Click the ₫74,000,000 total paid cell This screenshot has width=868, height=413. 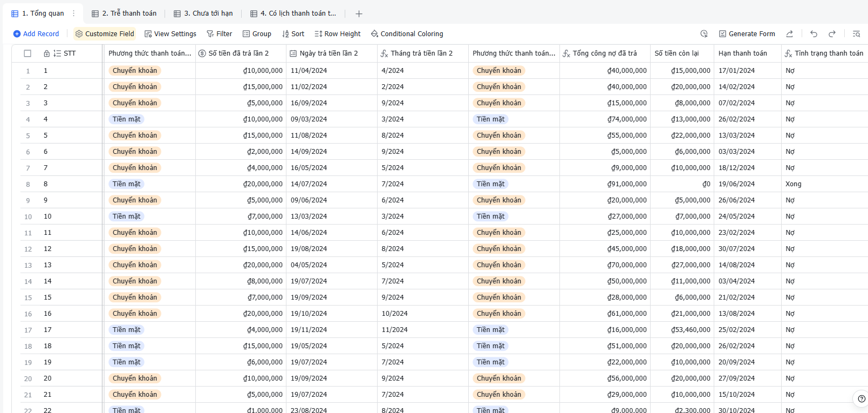605,119
